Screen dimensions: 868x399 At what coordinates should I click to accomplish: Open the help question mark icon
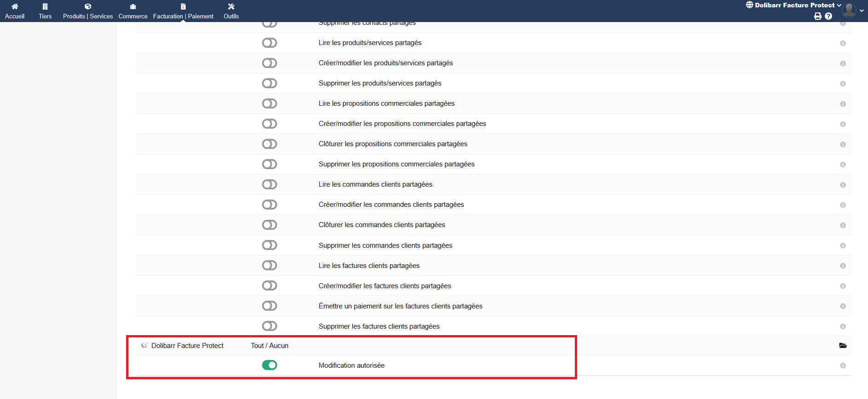[x=828, y=16]
